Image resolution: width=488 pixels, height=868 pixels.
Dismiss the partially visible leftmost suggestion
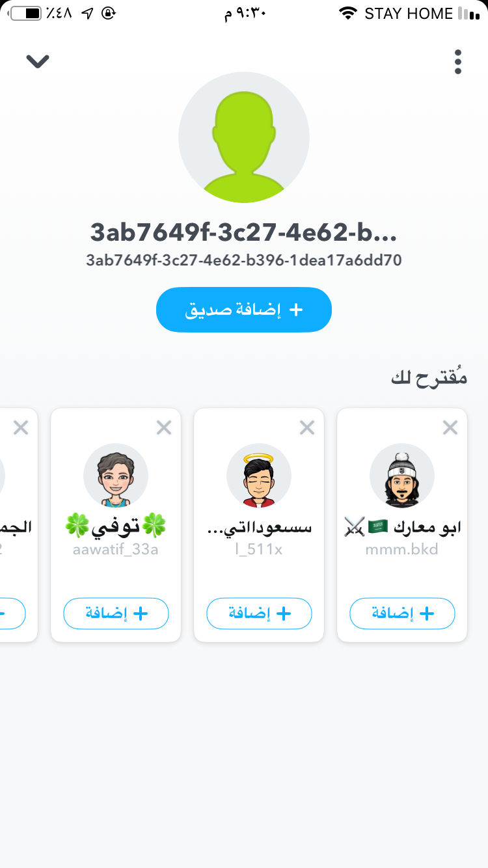coord(21,427)
